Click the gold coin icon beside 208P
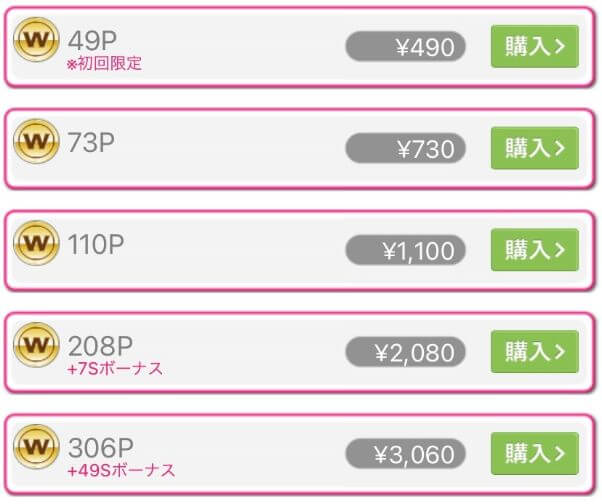The height and width of the screenshot is (504, 602). click(x=37, y=346)
